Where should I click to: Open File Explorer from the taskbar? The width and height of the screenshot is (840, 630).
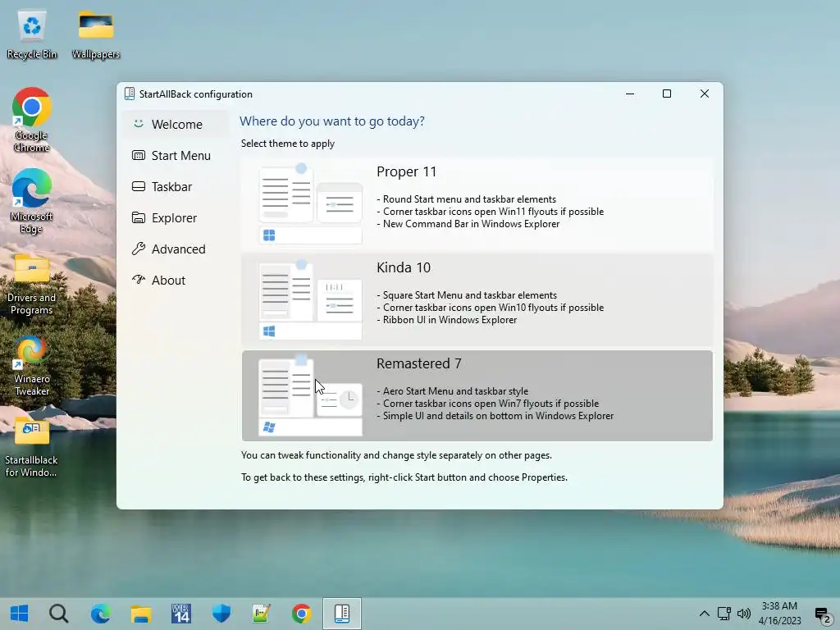[141, 614]
